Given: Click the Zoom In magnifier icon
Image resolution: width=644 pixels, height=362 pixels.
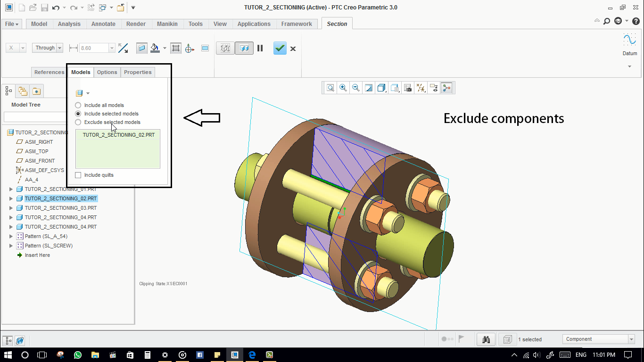Looking at the screenshot, I should [343, 88].
